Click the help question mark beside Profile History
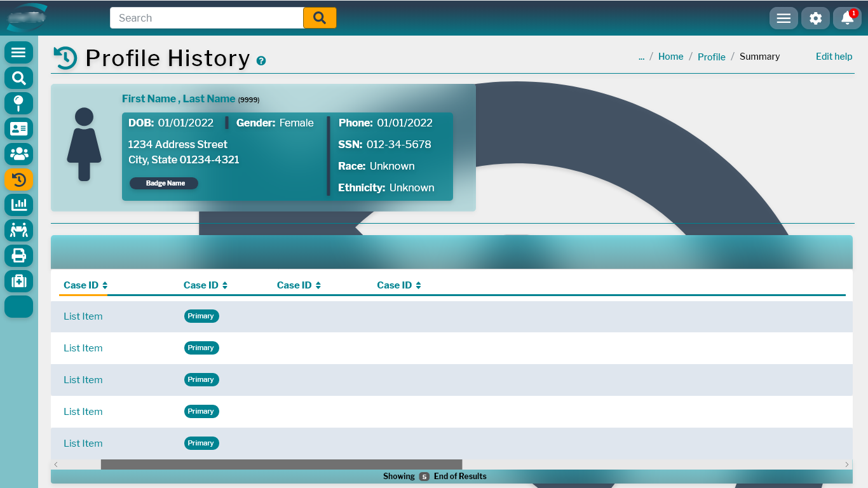The width and height of the screenshot is (868, 488). click(261, 61)
